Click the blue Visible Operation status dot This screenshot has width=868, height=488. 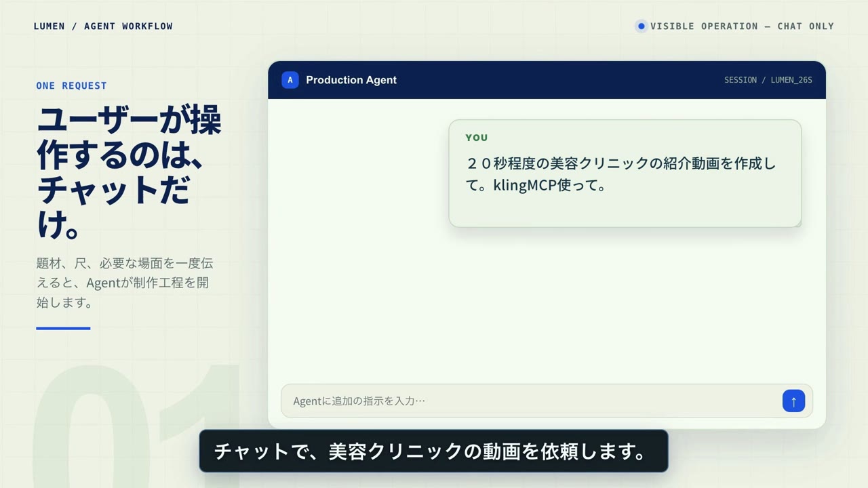[641, 26]
